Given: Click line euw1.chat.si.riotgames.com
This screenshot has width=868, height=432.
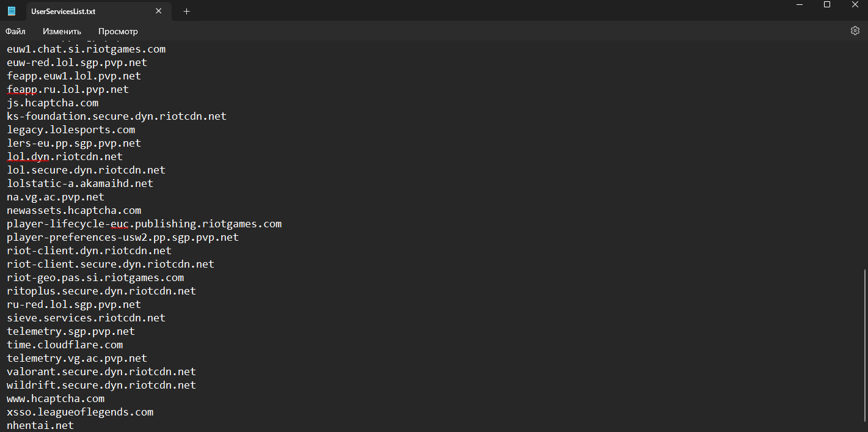Looking at the screenshot, I should pos(86,49).
